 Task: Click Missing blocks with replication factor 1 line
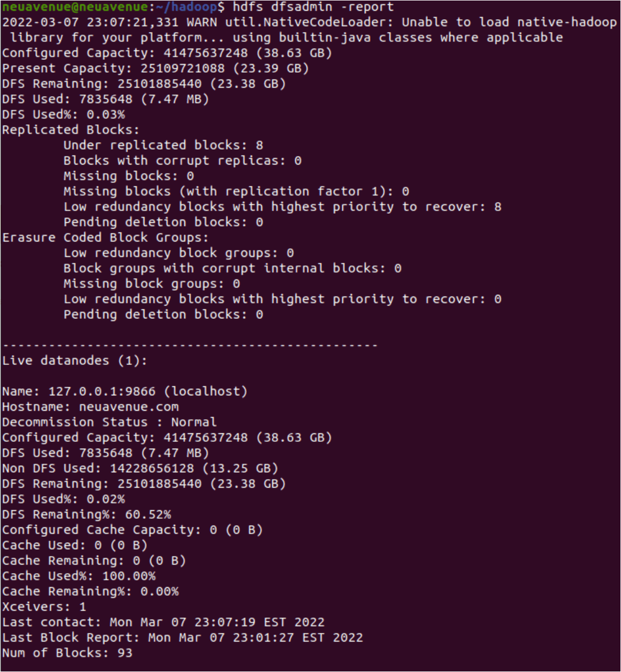237,192
